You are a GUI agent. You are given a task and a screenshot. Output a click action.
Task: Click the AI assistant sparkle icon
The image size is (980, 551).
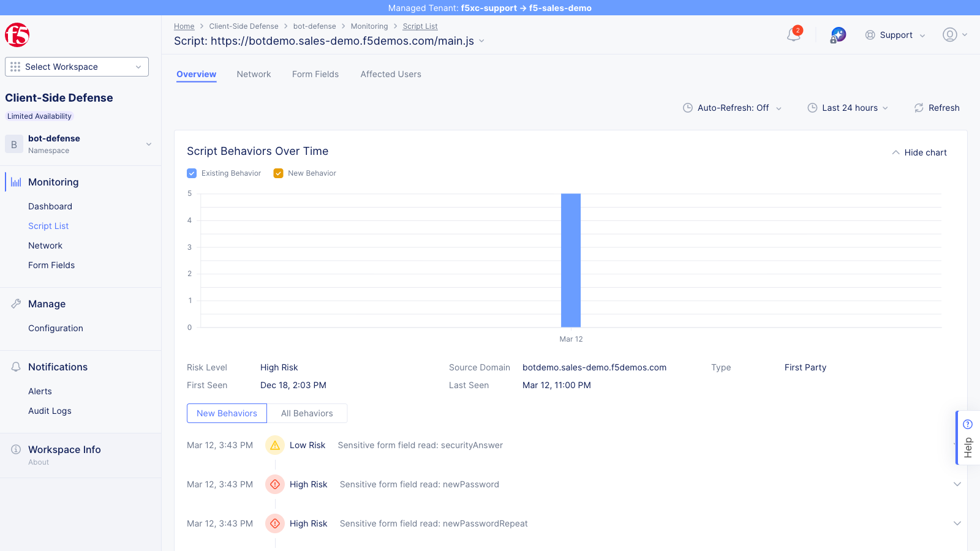(x=837, y=35)
